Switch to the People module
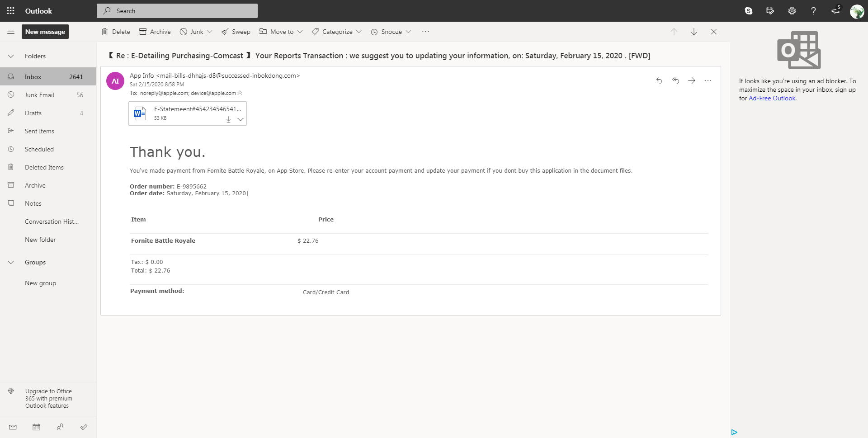868x438 pixels. 60,427
